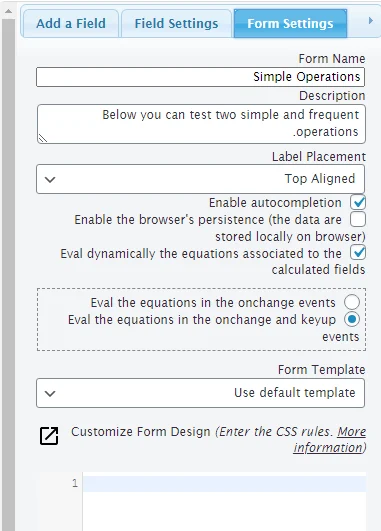Disable the Enable autocompletion checkbox
Screen dimensions: 381x531
(358, 203)
